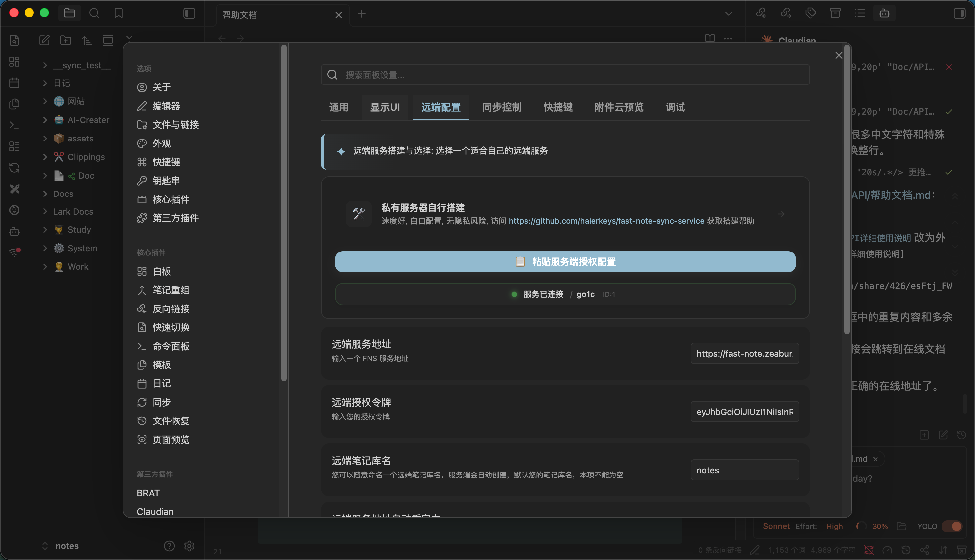Viewport: 975px width, 560px height.
Task: Click Sonnet model selector in Claudian
Action: [x=776, y=526]
